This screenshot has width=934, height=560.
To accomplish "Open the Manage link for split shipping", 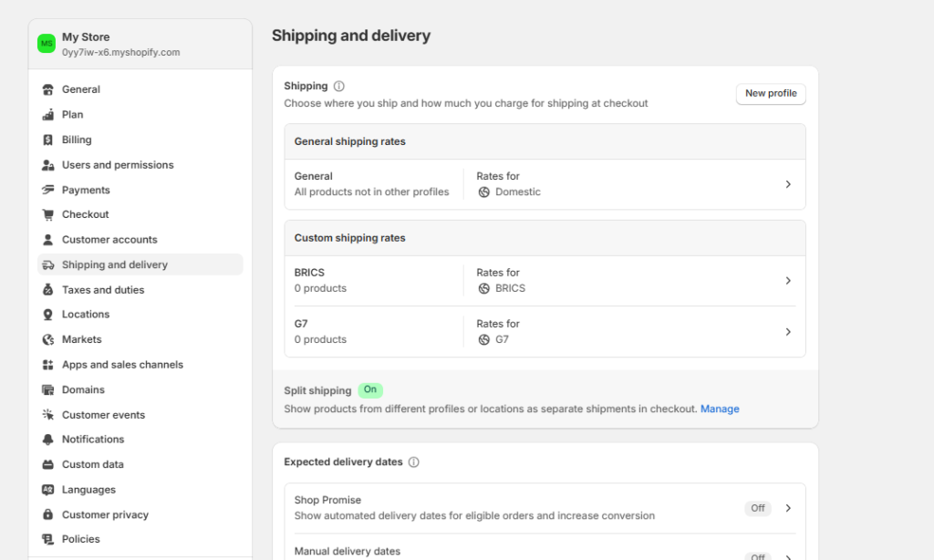I will [x=720, y=409].
